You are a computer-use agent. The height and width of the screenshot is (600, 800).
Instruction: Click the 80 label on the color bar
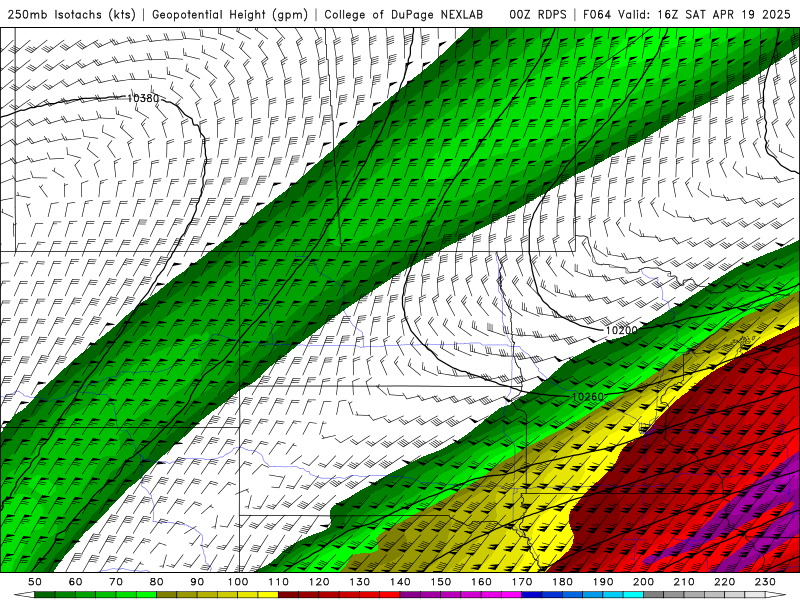pyautogui.click(x=157, y=582)
